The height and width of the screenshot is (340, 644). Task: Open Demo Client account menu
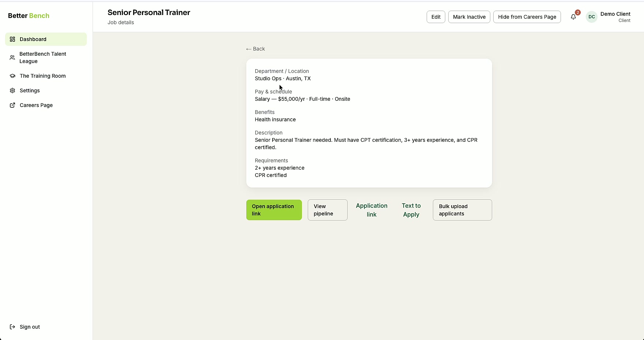tap(609, 17)
